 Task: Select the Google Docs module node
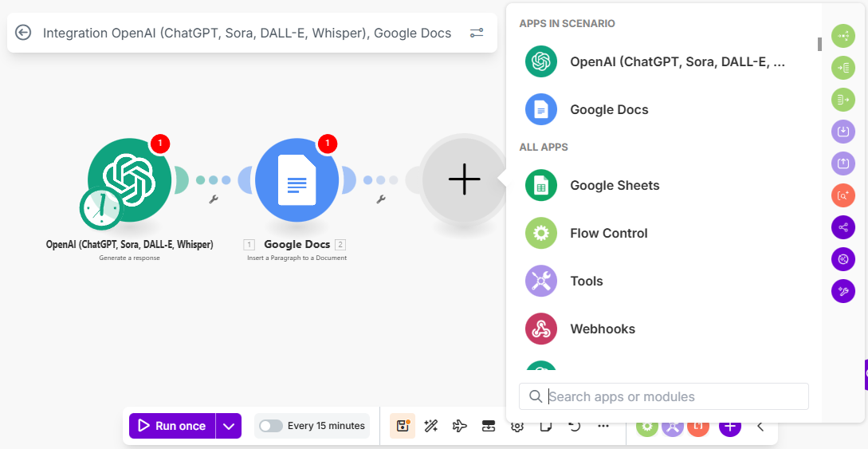point(297,181)
